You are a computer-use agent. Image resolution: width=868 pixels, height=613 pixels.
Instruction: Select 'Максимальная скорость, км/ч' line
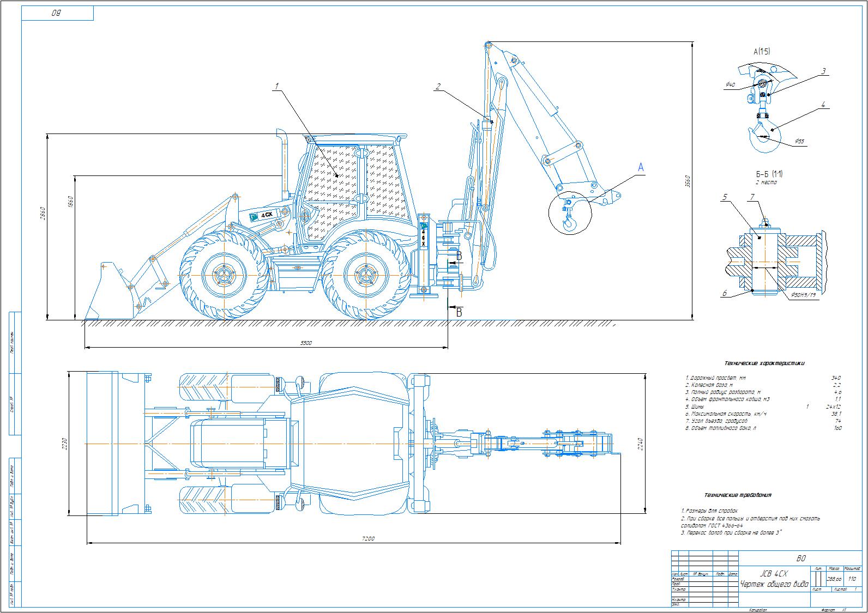[x=726, y=414]
